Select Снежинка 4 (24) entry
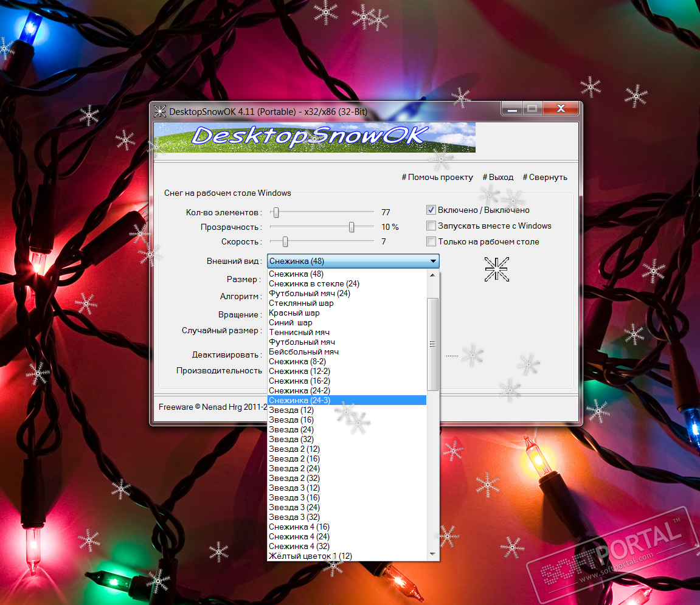Viewport: 700px width, 605px height. click(x=347, y=537)
